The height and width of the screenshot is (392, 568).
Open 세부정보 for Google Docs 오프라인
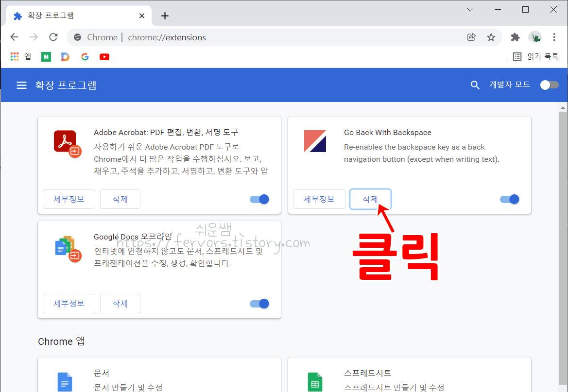69,304
